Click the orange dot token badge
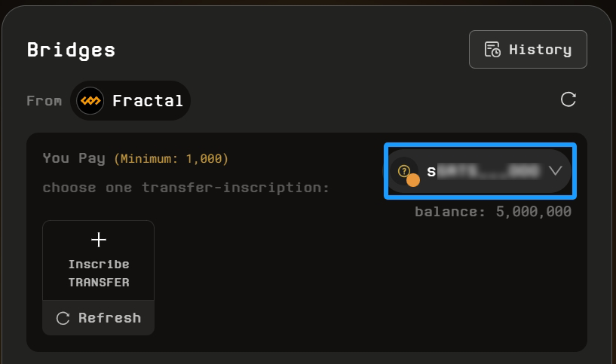The image size is (616, 364). pyautogui.click(x=413, y=180)
